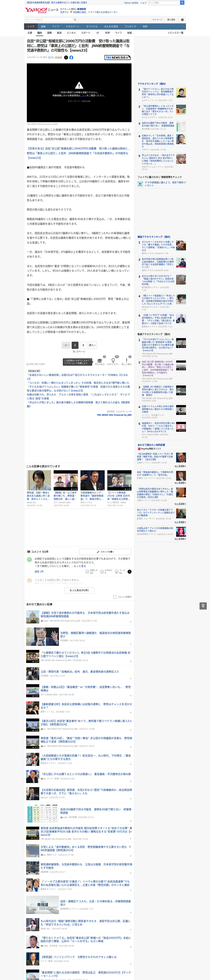The width and height of the screenshot is (210, 980).
Task: Rate first comment as 共感した
Action: click(92, 572)
